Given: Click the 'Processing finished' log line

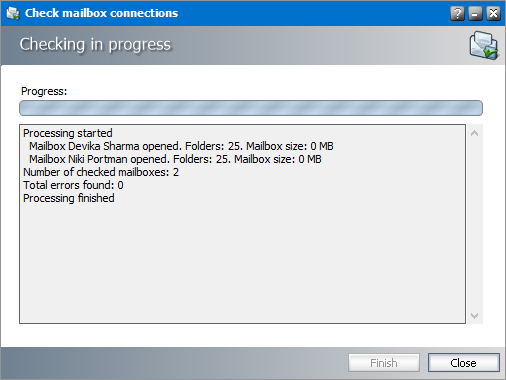Looking at the screenshot, I should [69, 198].
